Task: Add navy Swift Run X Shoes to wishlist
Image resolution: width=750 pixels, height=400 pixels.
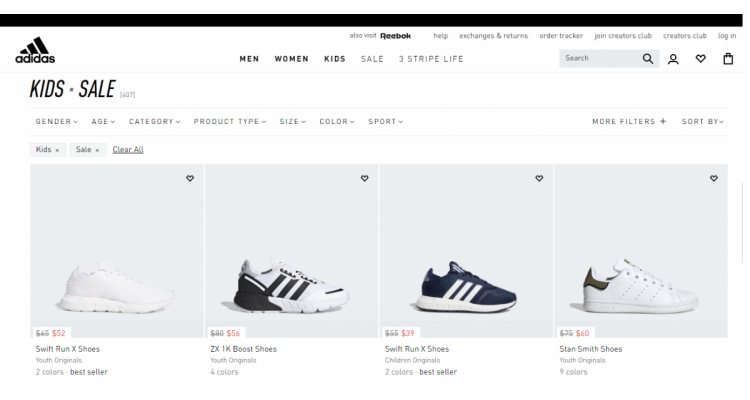Action: (539, 178)
